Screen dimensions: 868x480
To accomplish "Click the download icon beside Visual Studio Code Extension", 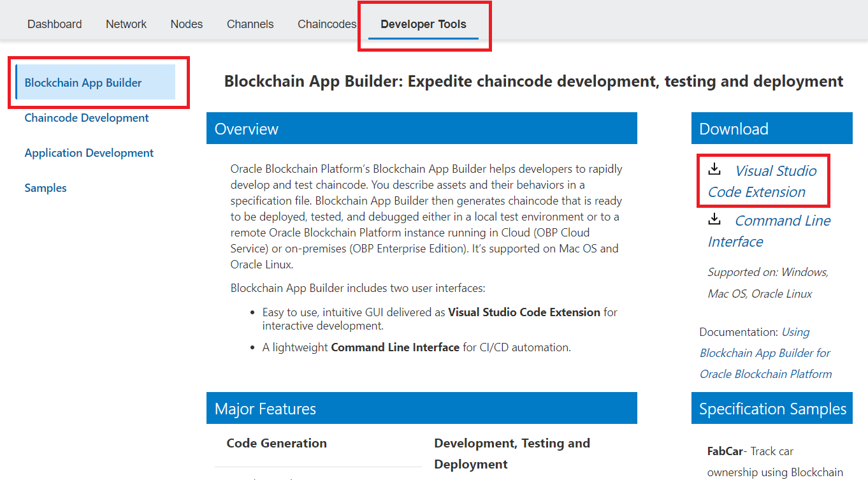I will tap(714, 169).
